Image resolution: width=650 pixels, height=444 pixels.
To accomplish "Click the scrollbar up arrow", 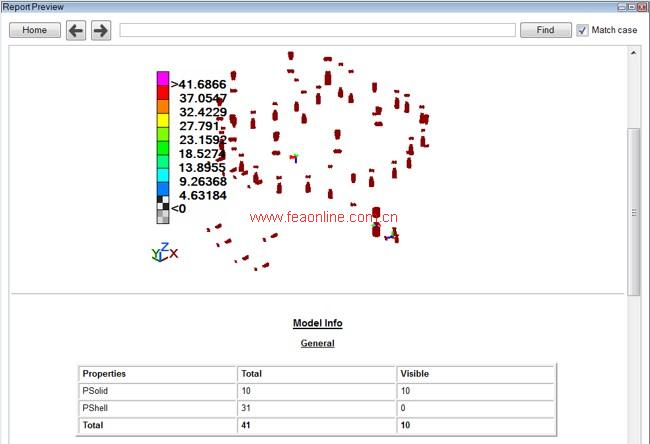I will (x=633, y=52).
